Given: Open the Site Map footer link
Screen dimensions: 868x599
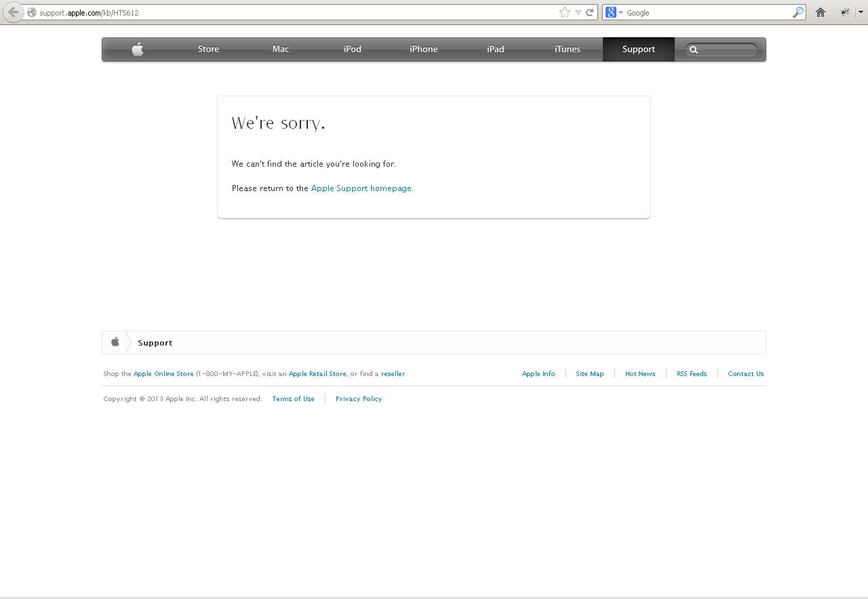Looking at the screenshot, I should [x=590, y=374].
